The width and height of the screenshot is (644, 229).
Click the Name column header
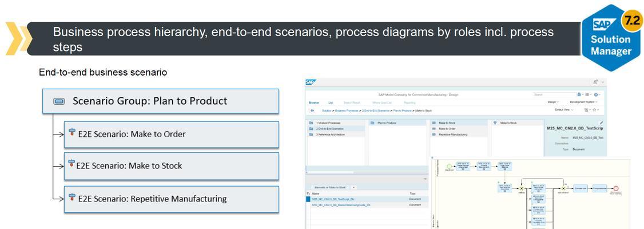pyautogui.click(x=316, y=194)
